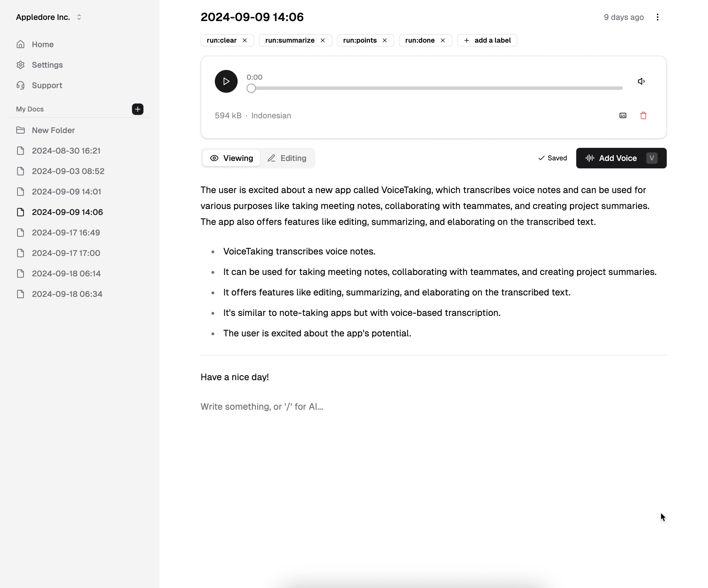Click the add a label button
708x588 pixels.
pos(487,40)
